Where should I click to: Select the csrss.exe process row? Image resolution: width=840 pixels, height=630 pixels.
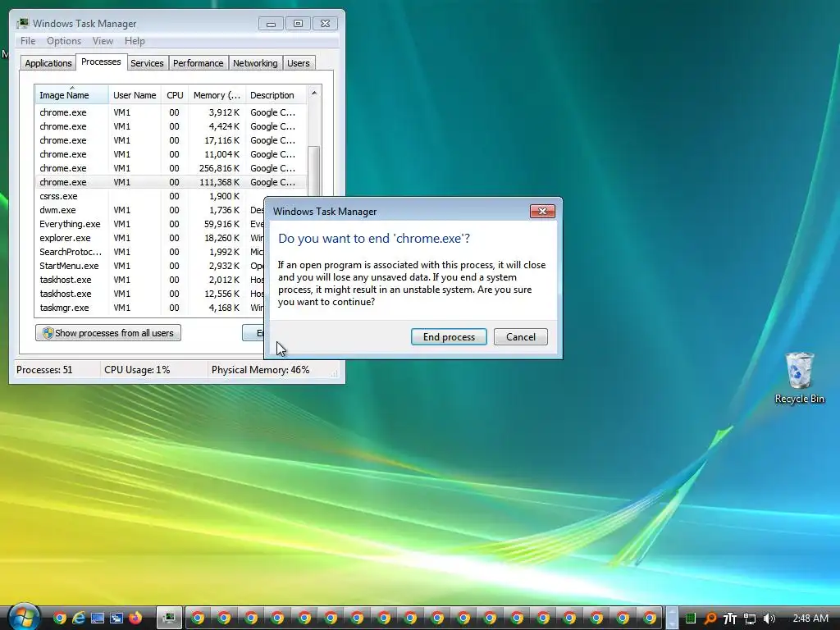tap(150, 196)
